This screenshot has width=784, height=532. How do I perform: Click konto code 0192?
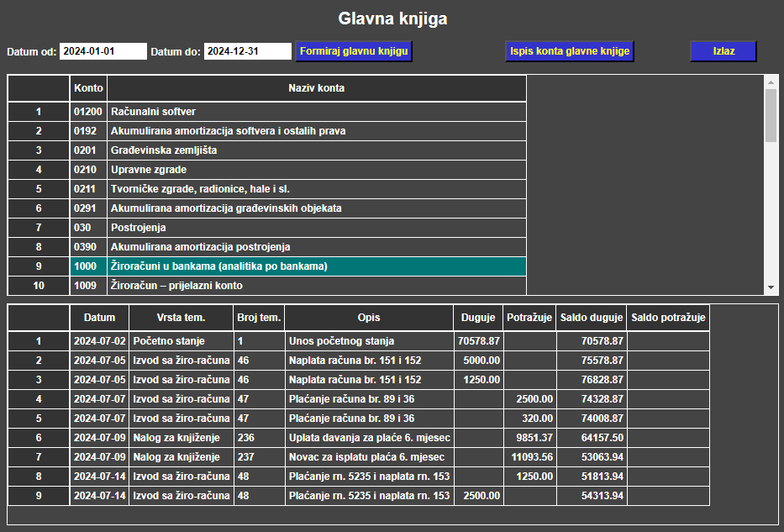[x=88, y=131]
